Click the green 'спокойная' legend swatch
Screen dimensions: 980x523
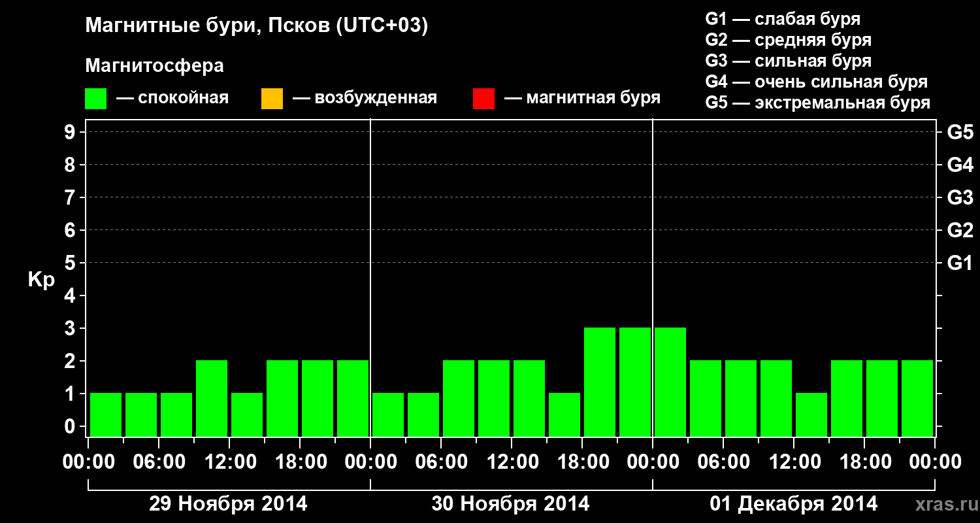[x=96, y=99]
